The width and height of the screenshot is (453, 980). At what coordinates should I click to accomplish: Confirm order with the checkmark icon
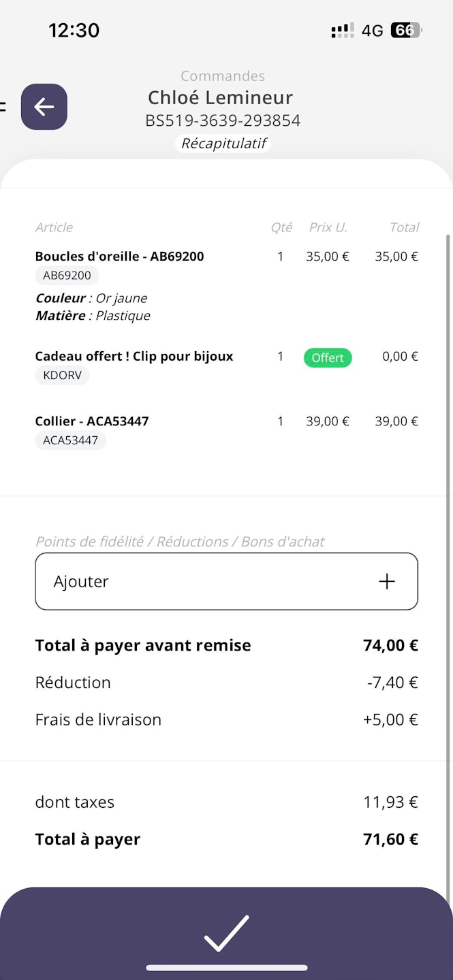click(226, 932)
